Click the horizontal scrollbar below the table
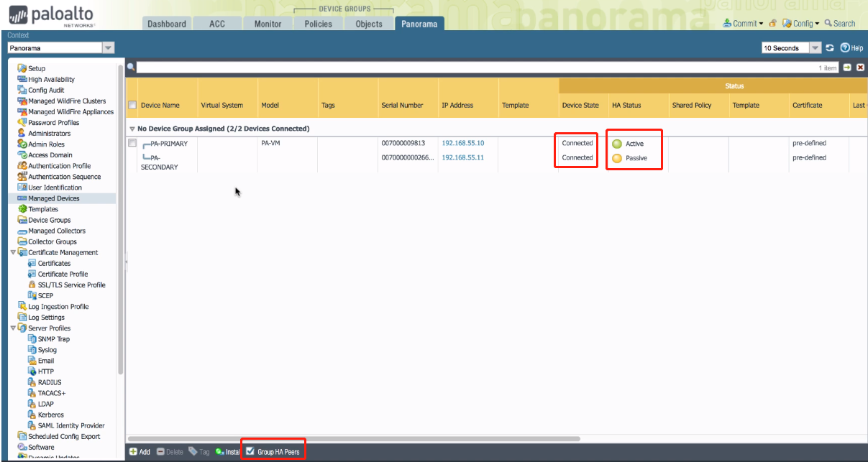 coord(354,438)
